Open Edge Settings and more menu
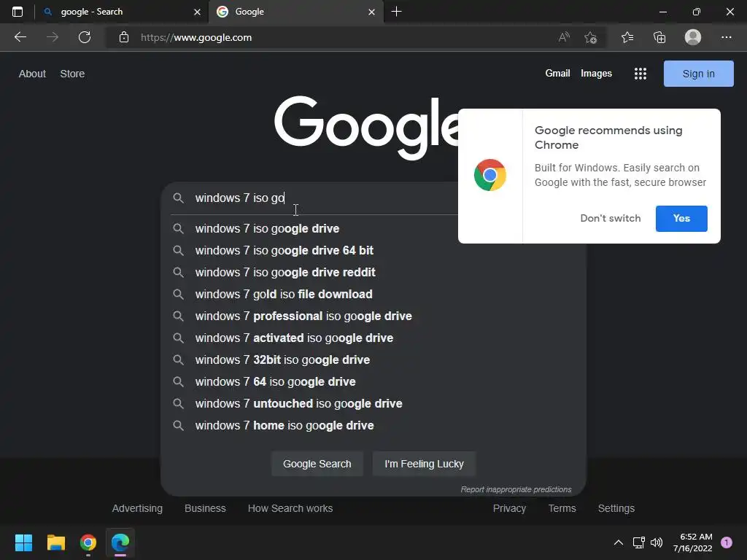The width and height of the screenshot is (747, 560). tap(726, 37)
